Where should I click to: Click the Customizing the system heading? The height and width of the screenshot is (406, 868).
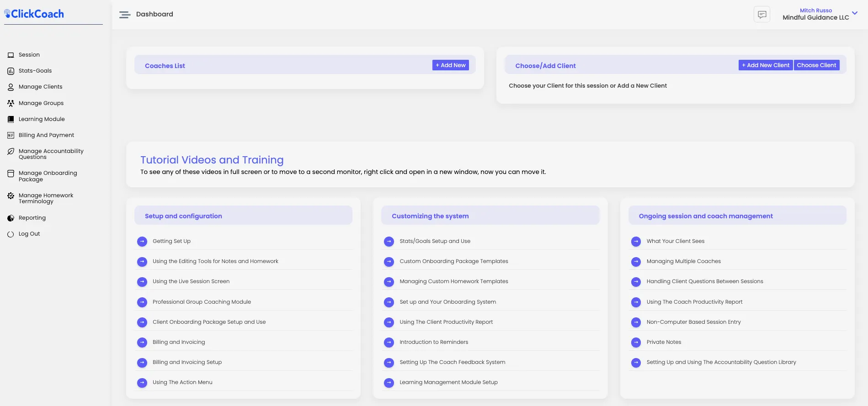(x=430, y=216)
